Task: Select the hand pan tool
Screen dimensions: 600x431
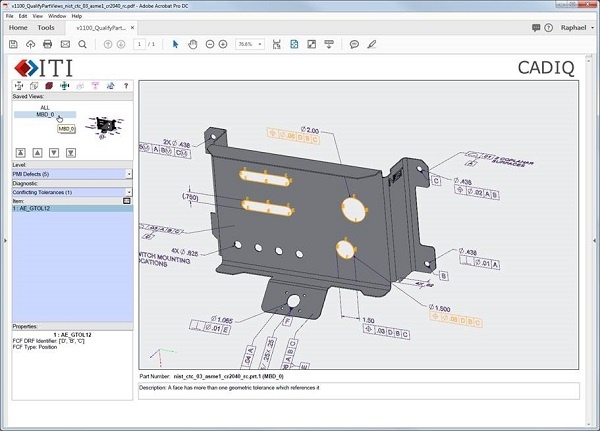Action: (x=193, y=44)
